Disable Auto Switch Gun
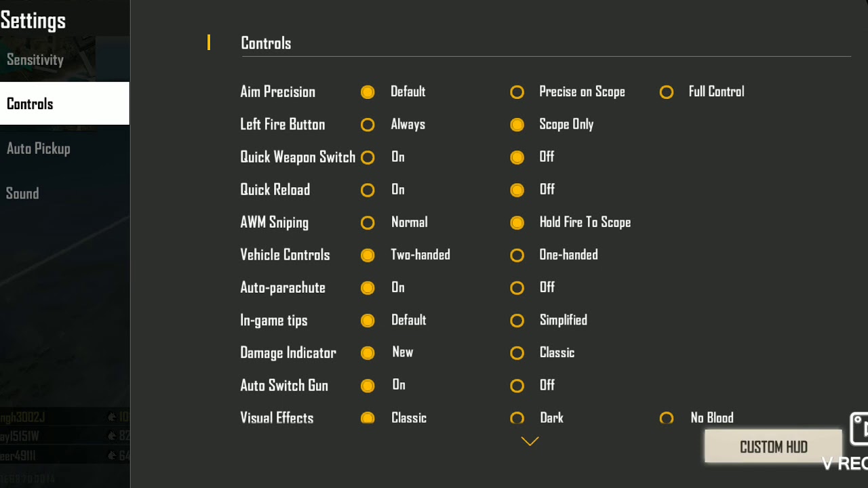Viewport: 868px width, 488px height. 517,385
